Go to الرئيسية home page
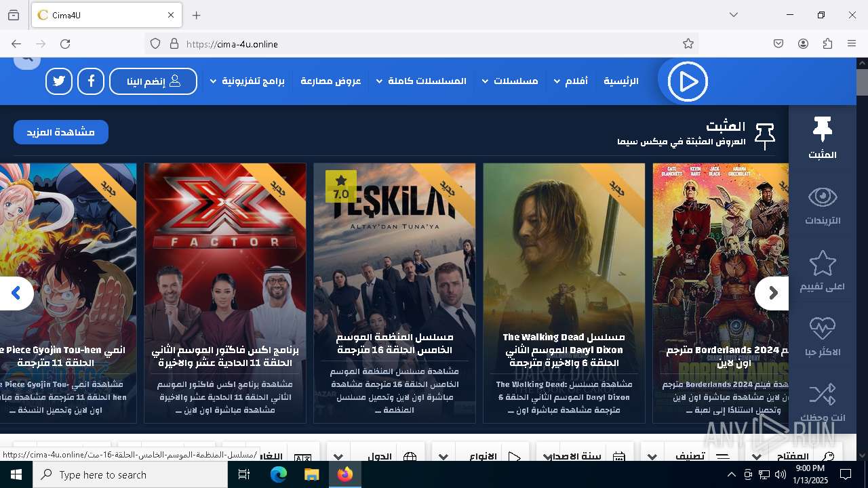The image size is (868, 488). pos(621,81)
